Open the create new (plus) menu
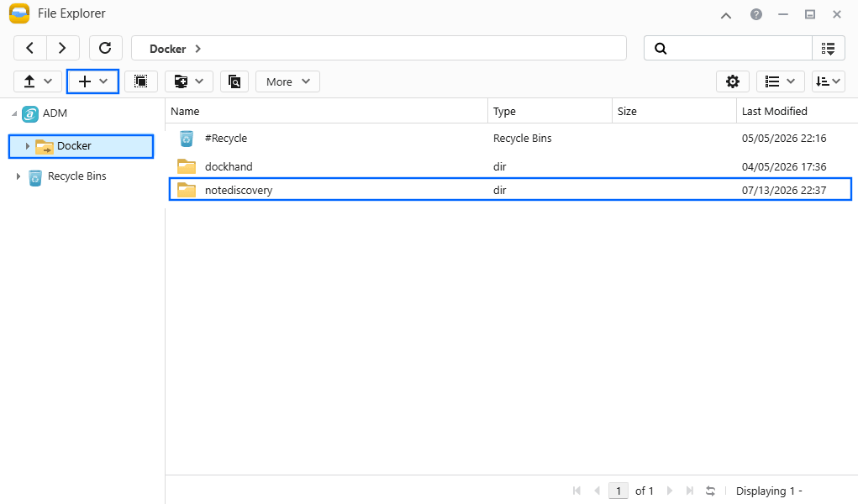The width and height of the screenshot is (858, 504). click(x=92, y=81)
